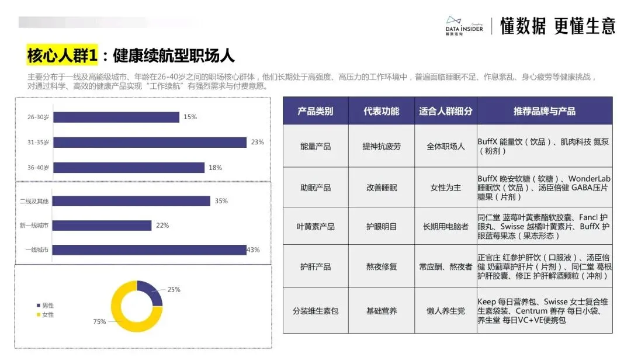Click the '懂数据 更懂生意' slogan

(x=557, y=26)
